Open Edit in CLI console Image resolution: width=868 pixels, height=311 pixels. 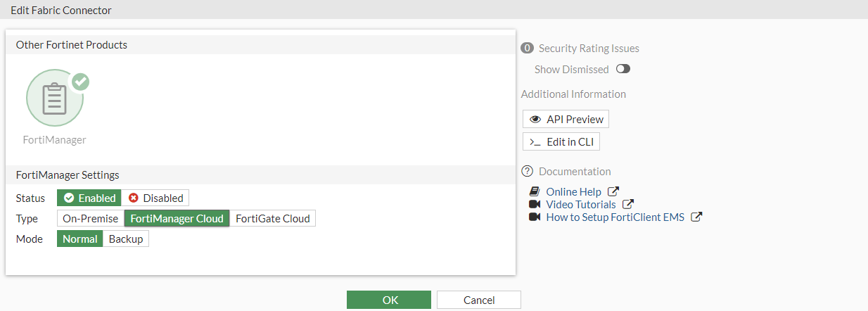pyautogui.click(x=561, y=142)
